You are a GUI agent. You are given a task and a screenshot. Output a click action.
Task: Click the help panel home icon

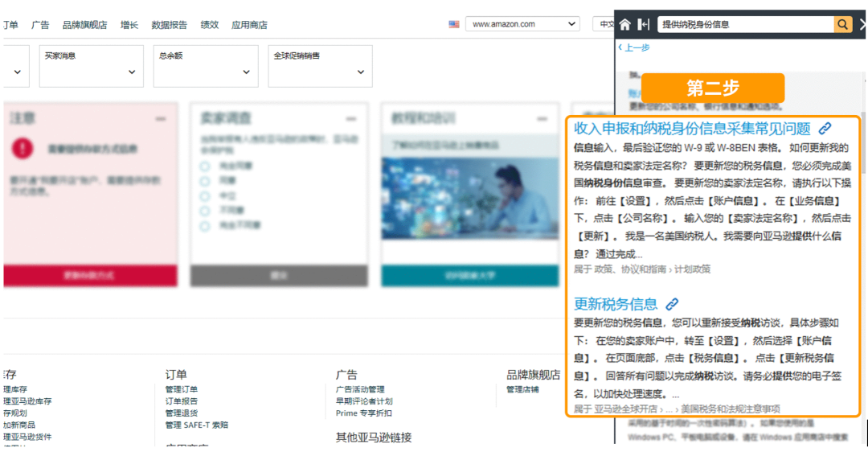coord(625,25)
